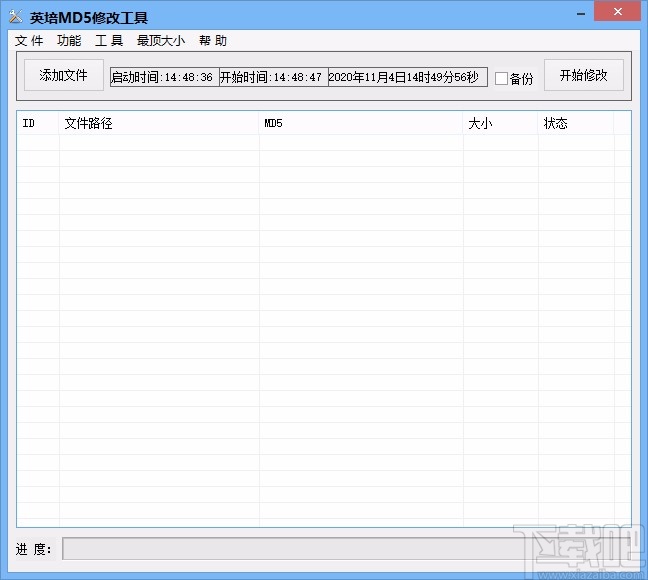Viewport: 648px width, 580px height.
Task: Select the 启动时间:14:48:36 status field
Action: tap(164, 77)
